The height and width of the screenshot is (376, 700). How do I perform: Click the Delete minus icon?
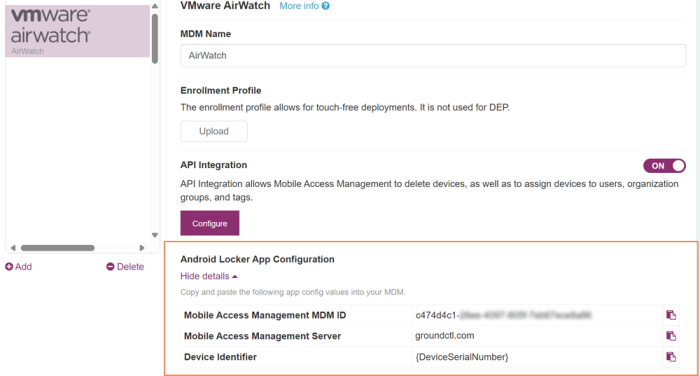110,267
